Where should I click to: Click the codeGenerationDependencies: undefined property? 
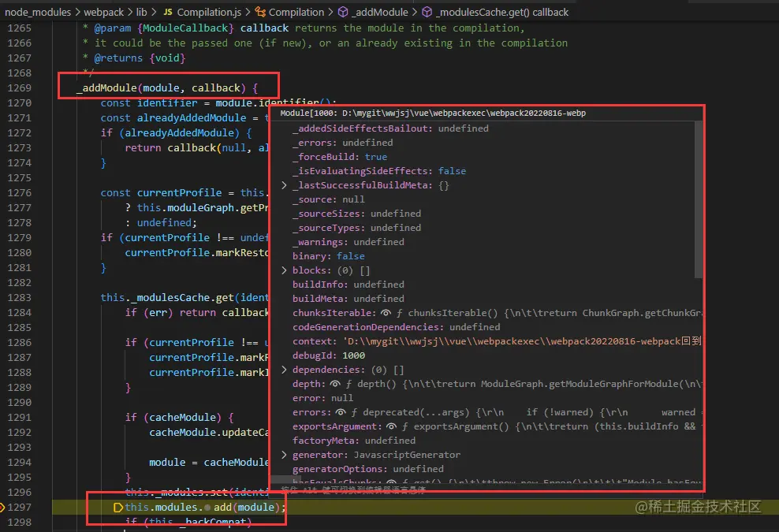click(396, 327)
